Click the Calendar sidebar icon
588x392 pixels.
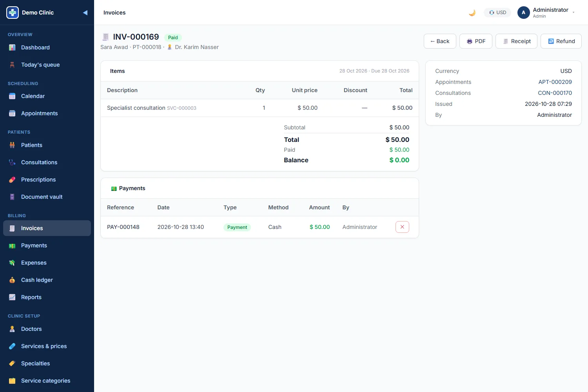coord(12,96)
